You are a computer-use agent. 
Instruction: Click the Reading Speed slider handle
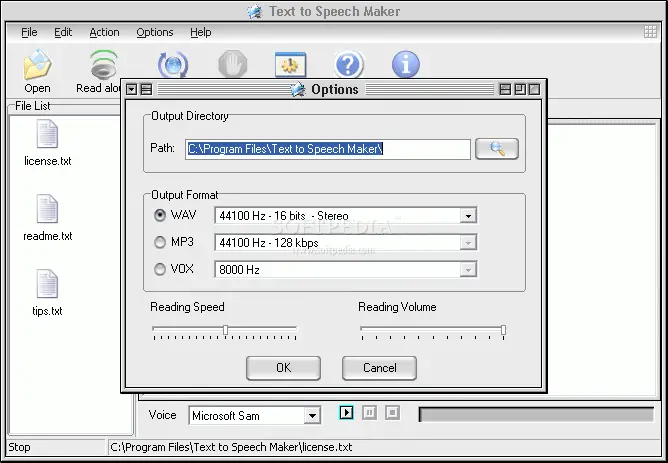point(225,330)
